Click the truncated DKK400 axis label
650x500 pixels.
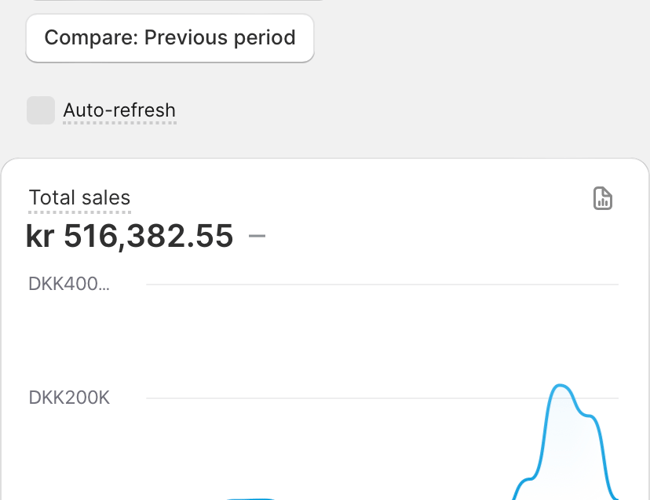69,284
